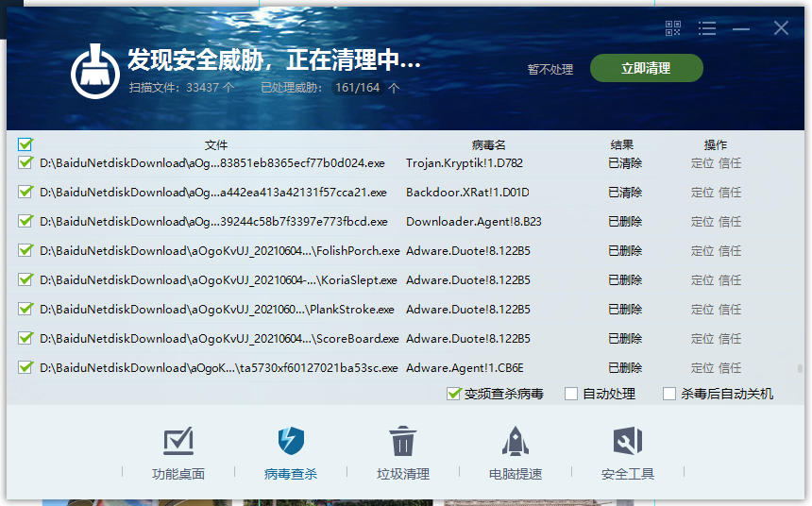Select file path ending 39244c58b7f3397e773fbcd.exe
812x506 pixels.
pyautogui.click(x=214, y=222)
